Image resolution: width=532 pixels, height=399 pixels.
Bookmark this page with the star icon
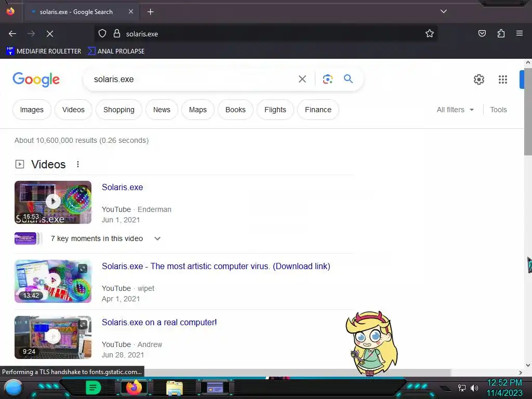point(430,34)
